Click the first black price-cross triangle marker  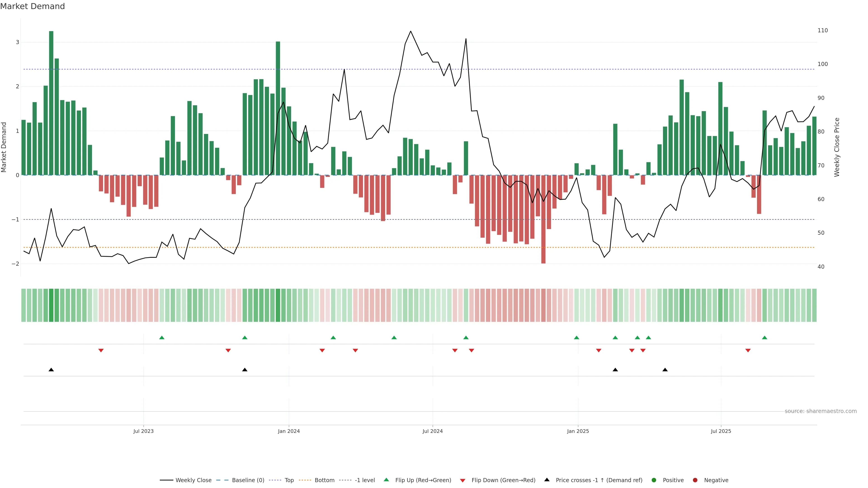click(51, 370)
